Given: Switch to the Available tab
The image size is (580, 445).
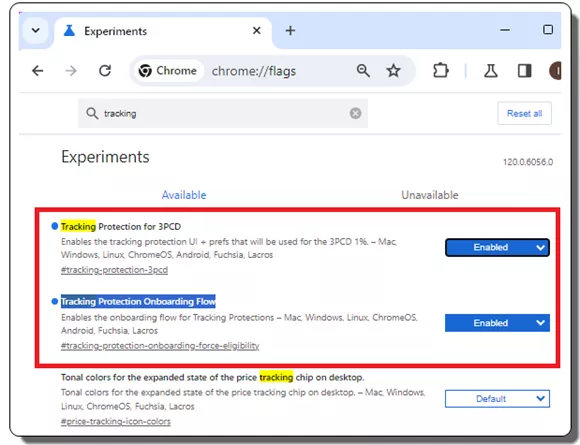Looking at the screenshot, I should click(184, 195).
